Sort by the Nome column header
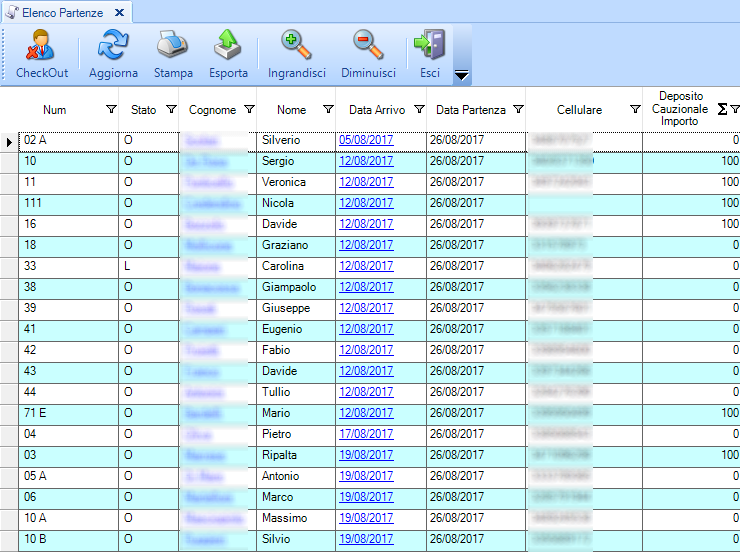 (x=291, y=110)
